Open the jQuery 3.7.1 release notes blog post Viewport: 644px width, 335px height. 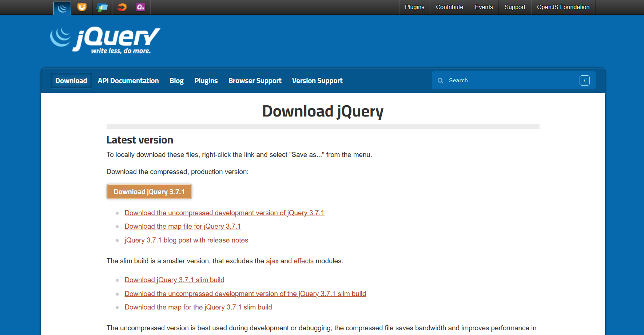point(186,240)
